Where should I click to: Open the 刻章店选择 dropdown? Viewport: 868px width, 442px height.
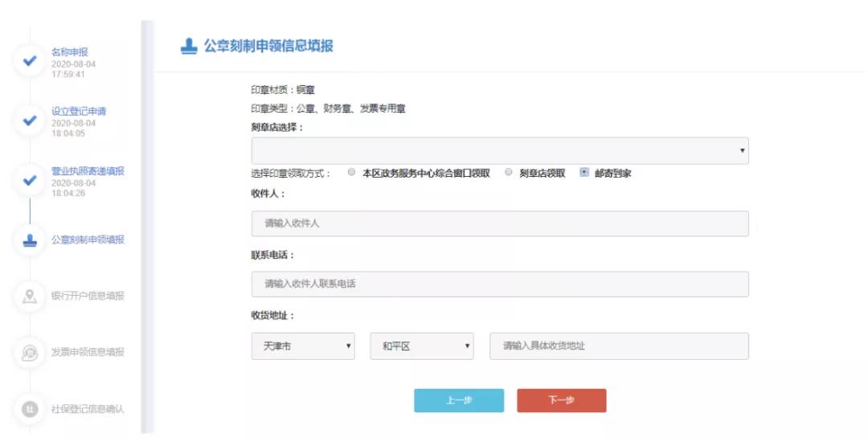coord(500,150)
